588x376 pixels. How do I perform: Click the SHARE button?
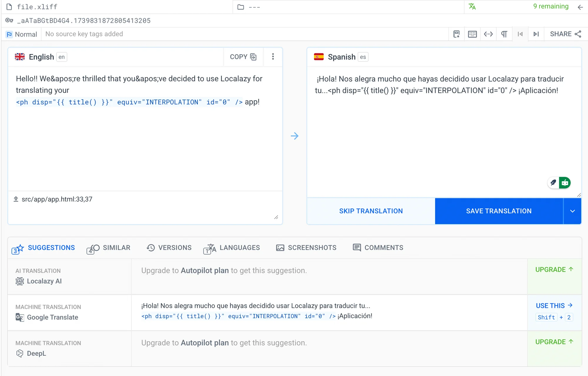point(565,34)
